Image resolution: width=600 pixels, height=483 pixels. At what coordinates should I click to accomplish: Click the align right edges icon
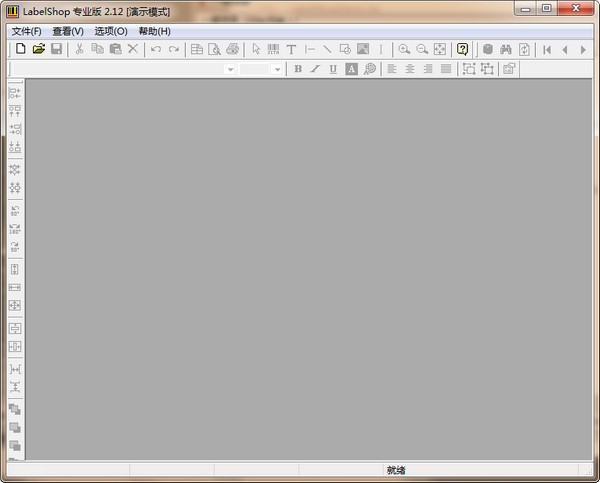[x=15, y=129]
